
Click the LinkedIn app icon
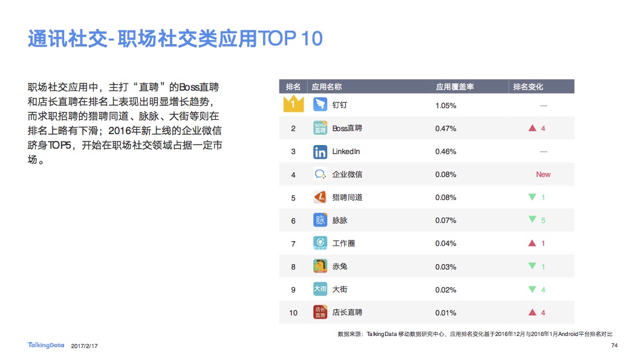click(x=320, y=152)
